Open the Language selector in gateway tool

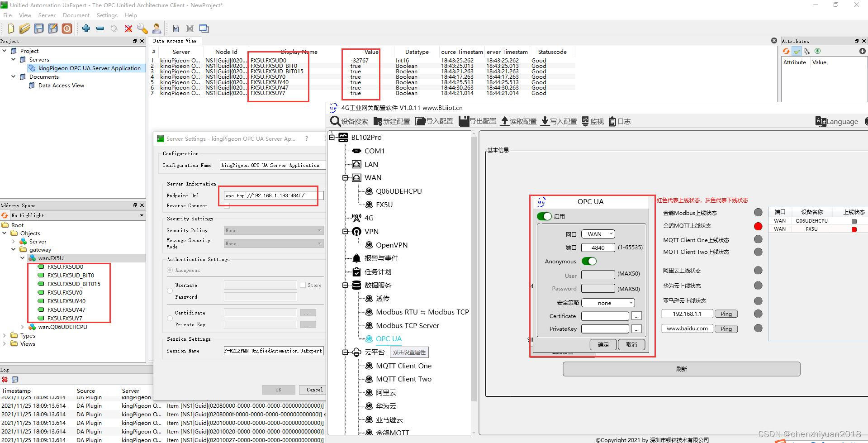[837, 121]
